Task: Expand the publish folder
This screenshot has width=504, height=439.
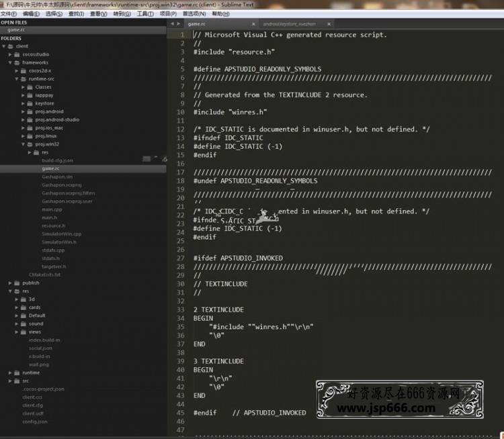Action: coord(10,283)
